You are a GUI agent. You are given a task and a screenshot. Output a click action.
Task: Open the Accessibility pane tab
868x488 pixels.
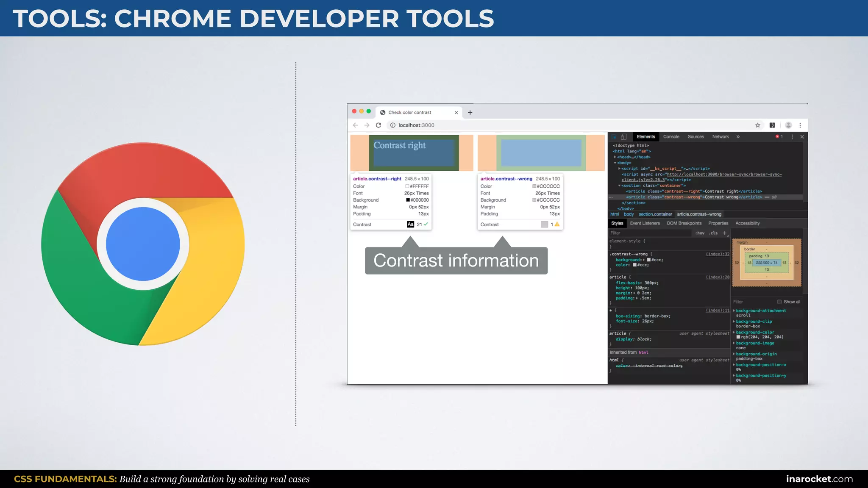747,223
